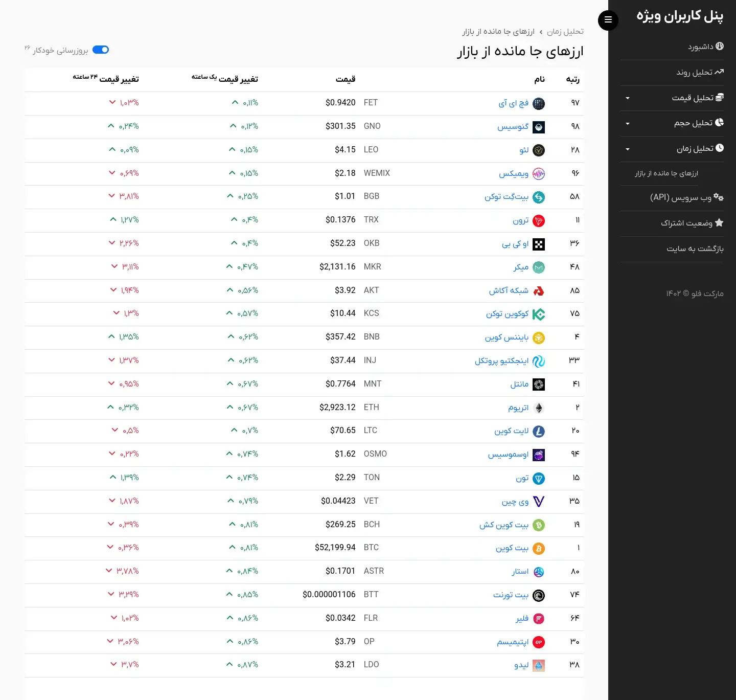The width and height of the screenshot is (736, 700).
Task: Click the WEMIX coin logo
Action: 539,174
